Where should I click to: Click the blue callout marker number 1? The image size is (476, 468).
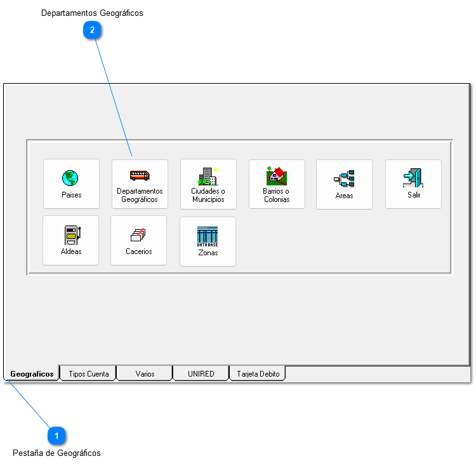click(57, 436)
